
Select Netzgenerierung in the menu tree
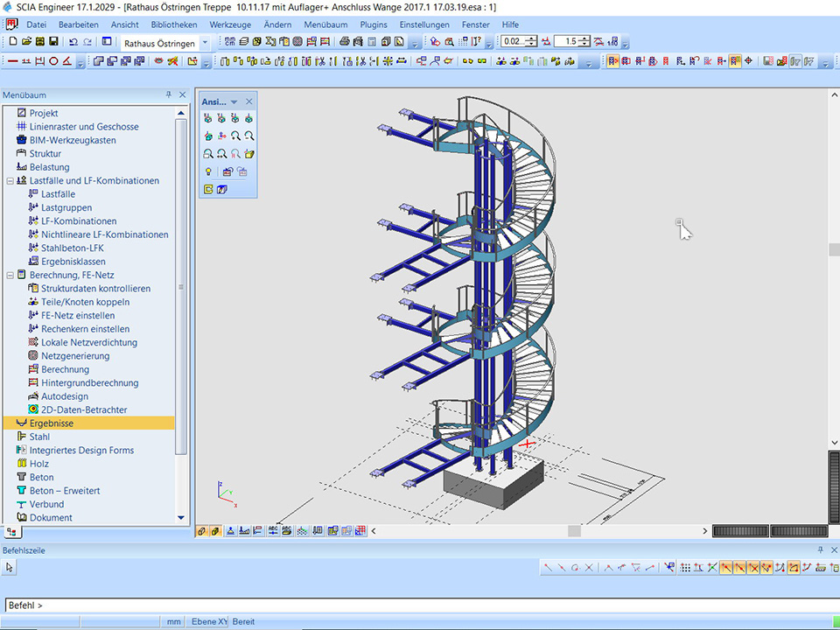pyautogui.click(x=75, y=356)
